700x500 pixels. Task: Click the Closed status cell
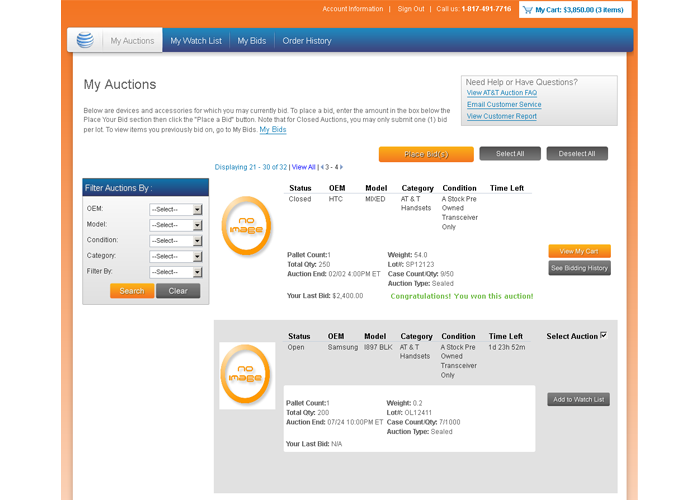(300, 199)
